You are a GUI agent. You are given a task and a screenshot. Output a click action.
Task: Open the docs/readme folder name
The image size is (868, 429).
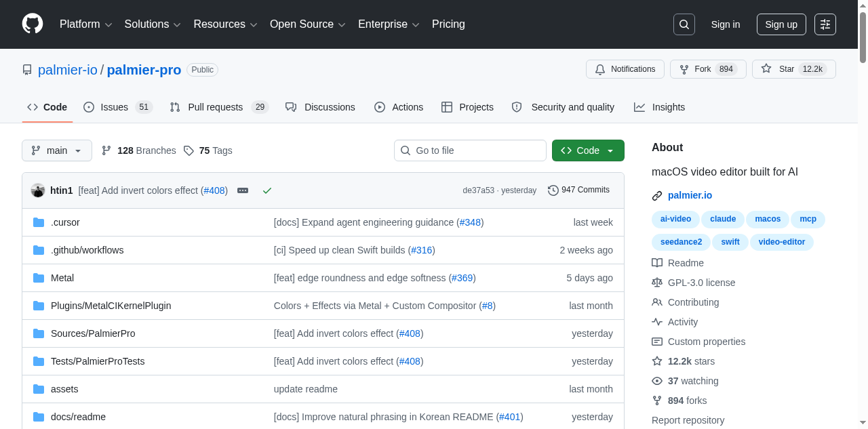78,417
